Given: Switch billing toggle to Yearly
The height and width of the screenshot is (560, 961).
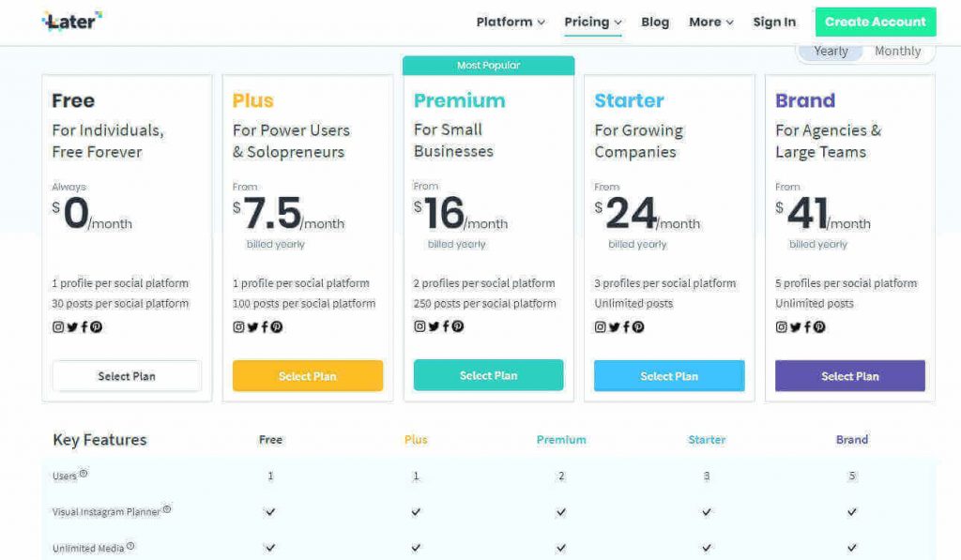Looking at the screenshot, I should [x=831, y=52].
